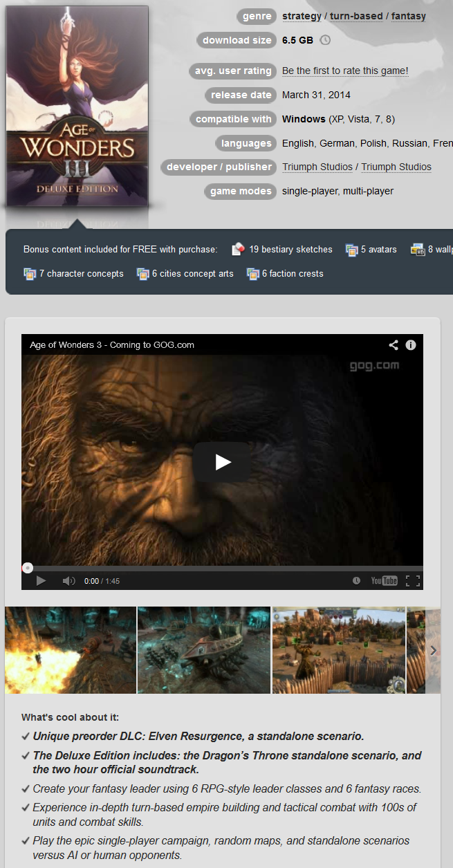Click the clock icon next to 6.5 GB
Screen dimensions: 453x868
pos(325,40)
